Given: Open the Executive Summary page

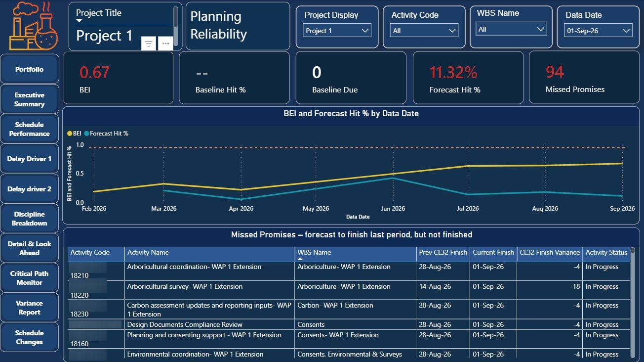Looking at the screenshot, I should point(30,99).
